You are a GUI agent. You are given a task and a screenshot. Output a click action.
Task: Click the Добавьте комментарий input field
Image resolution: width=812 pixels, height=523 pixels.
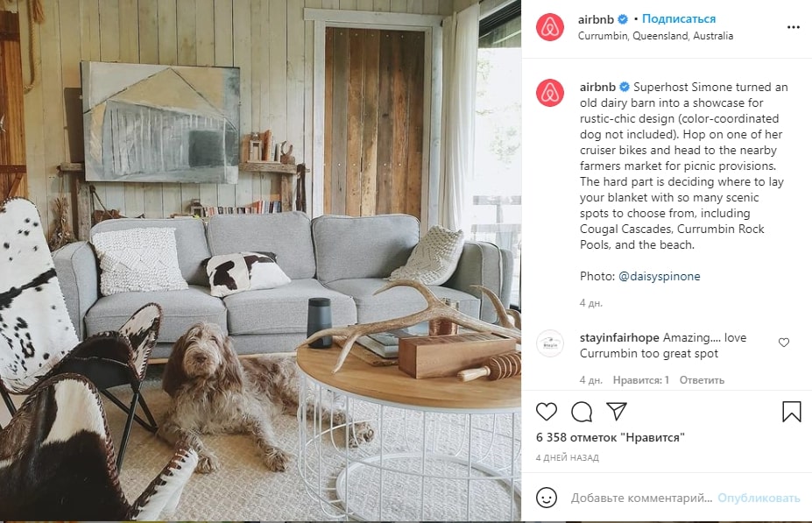click(x=641, y=498)
